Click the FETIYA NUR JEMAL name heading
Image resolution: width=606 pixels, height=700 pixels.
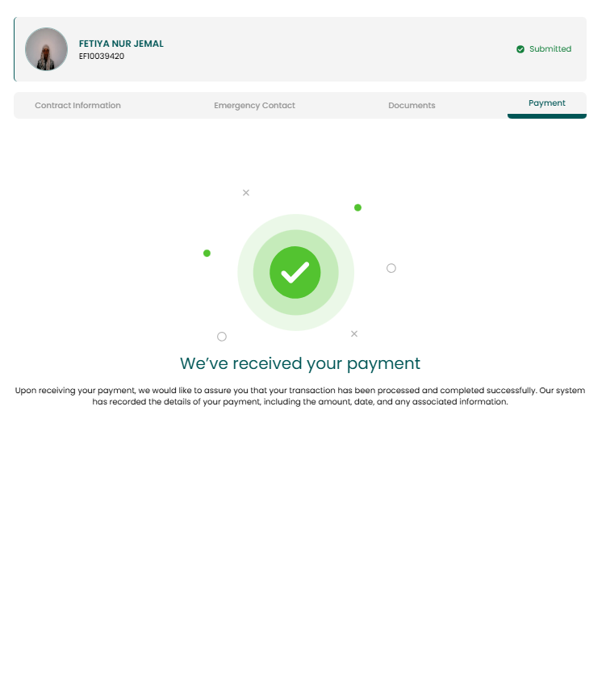(x=121, y=44)
